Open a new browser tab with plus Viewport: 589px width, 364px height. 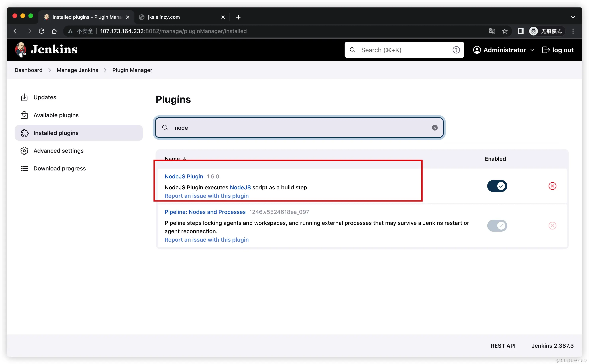[x=238, y=17]
